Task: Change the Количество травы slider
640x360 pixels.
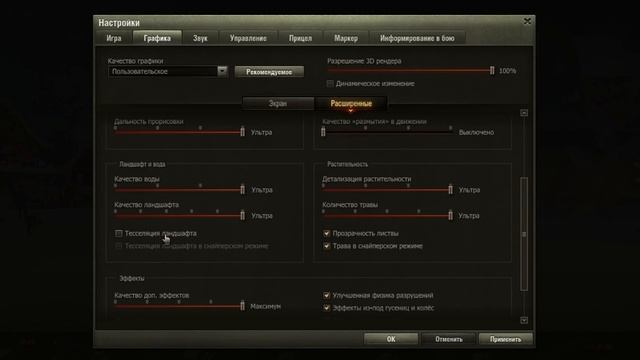Action: tap(387, 215)
